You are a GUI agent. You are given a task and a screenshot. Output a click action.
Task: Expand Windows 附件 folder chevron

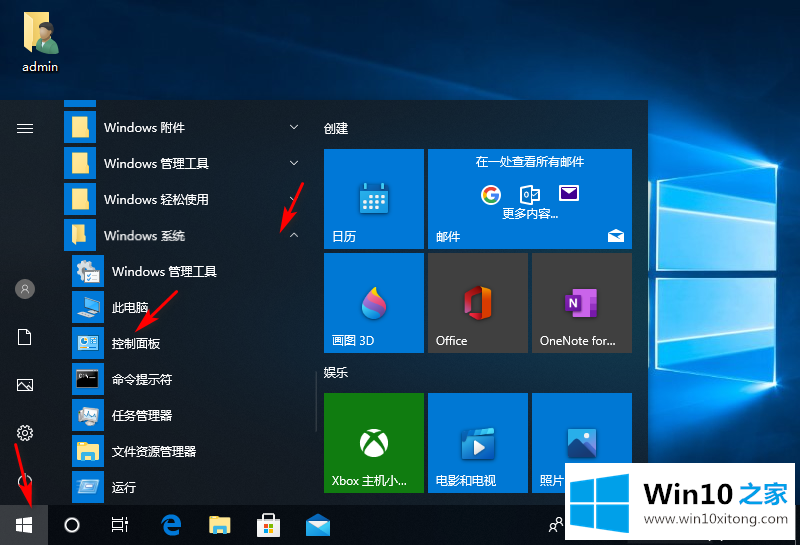(x=294, y=127)
